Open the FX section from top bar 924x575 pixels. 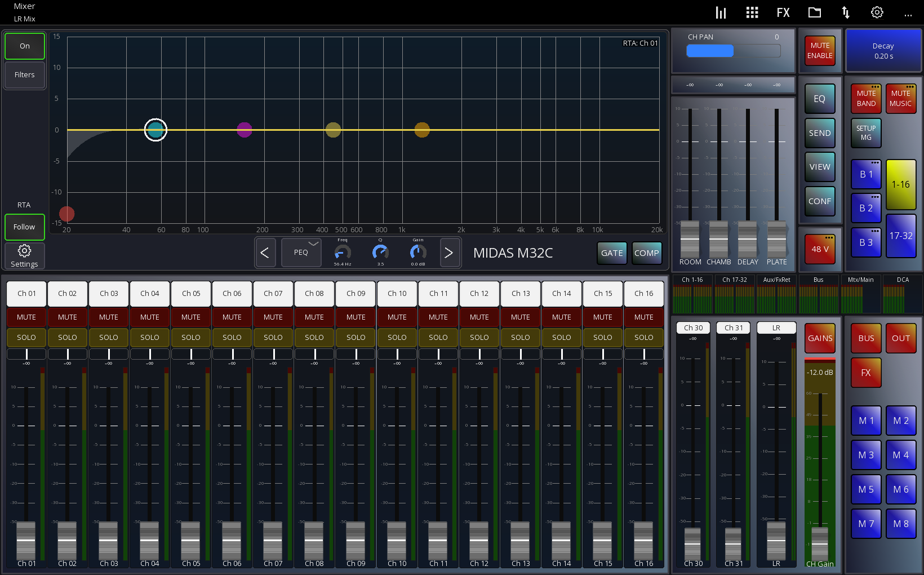coord(783,12)
